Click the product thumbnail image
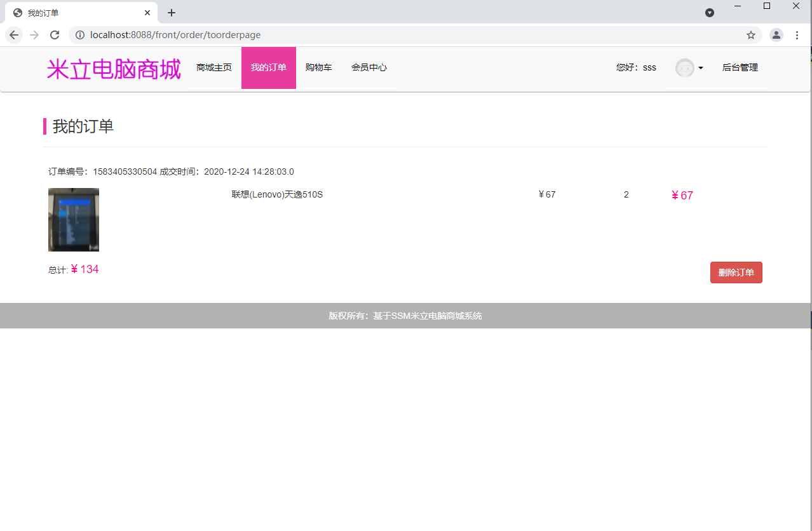Screen dimensions: 812x531 [x=74, y=220]
